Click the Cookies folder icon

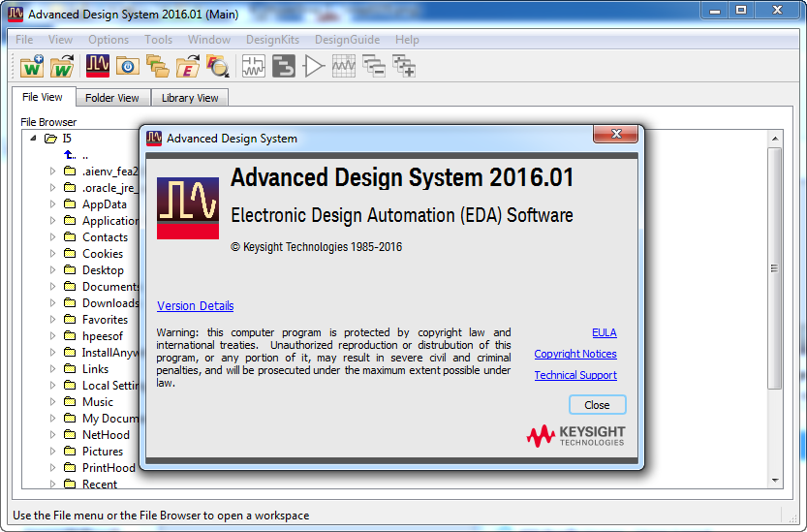pos(70,253)
